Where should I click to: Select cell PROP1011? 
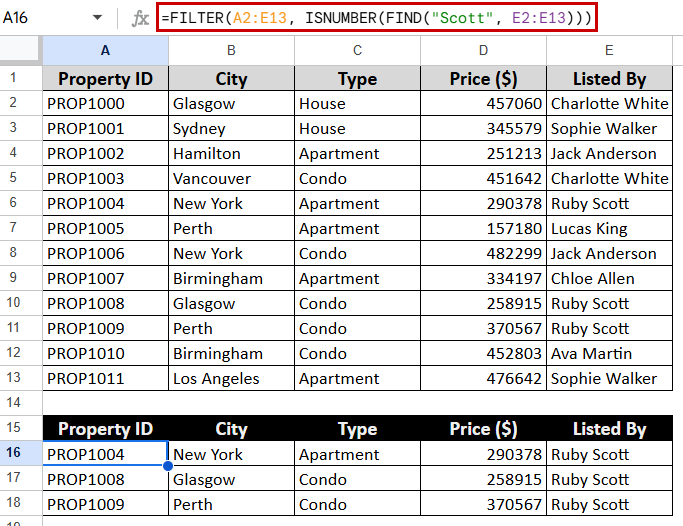(105, 378)
